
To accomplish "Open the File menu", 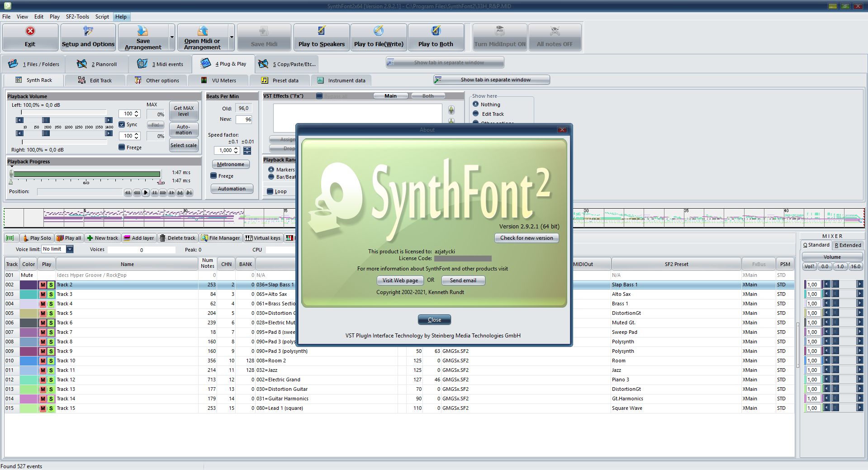I will (x=6, y=17).
